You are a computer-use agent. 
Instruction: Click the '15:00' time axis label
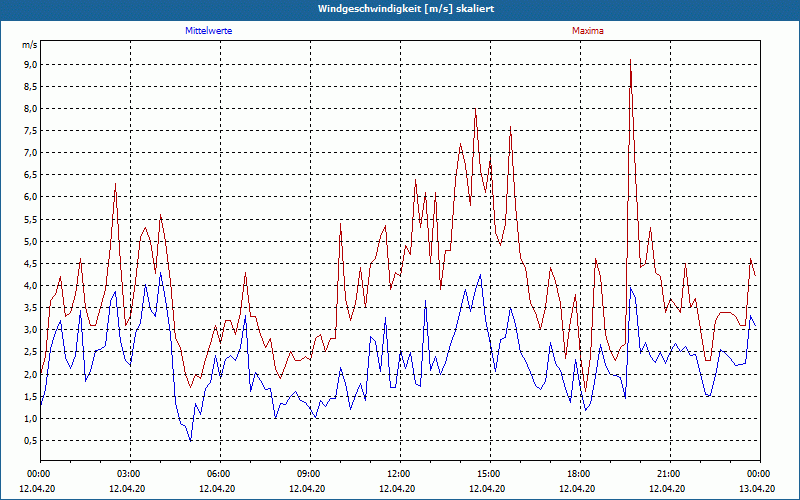click(x=489, y=474)
